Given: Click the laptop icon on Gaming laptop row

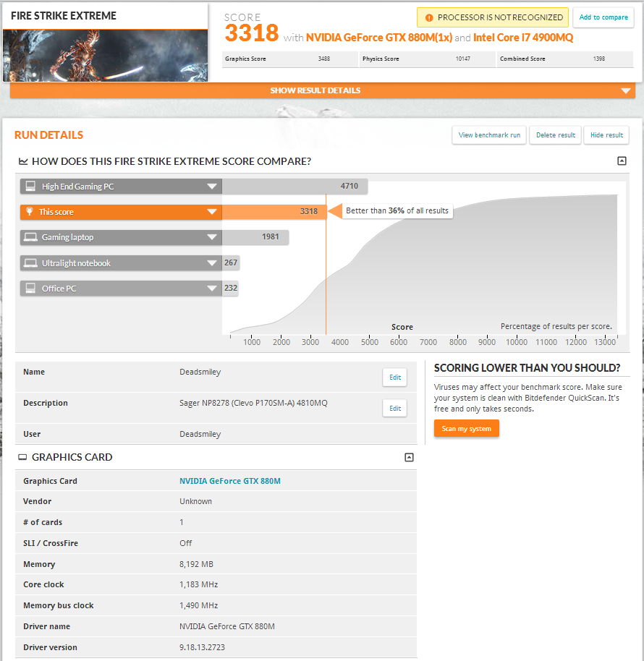Looking at the screenshot, I should 30,237.
